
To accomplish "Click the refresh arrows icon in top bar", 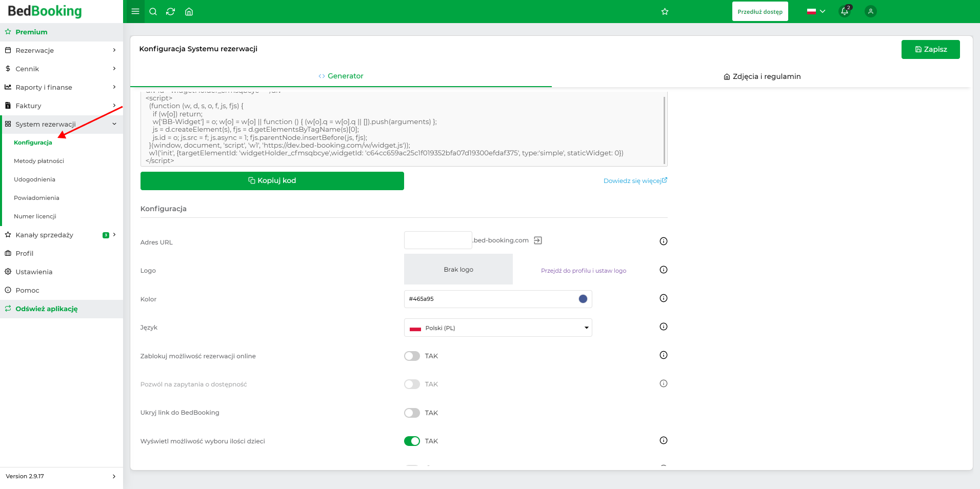I will coord(171,11).
